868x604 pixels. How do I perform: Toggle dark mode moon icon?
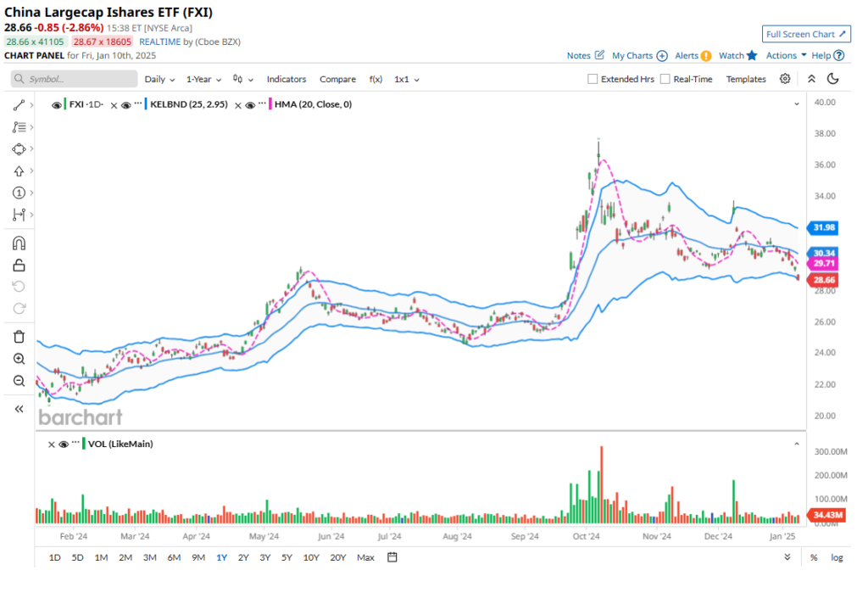(832, 79)
